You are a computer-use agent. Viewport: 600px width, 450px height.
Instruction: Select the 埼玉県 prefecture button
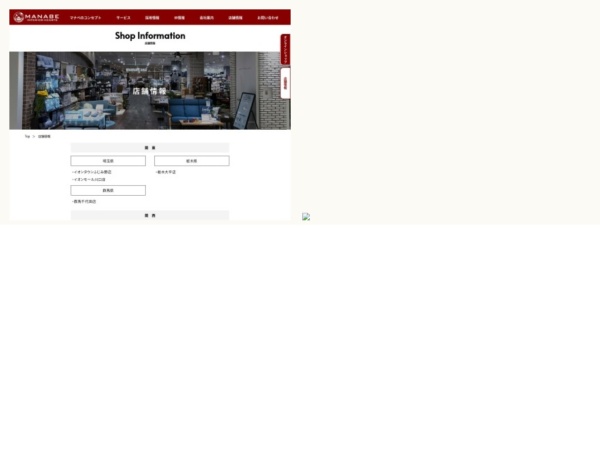click(x=108, y=161)
